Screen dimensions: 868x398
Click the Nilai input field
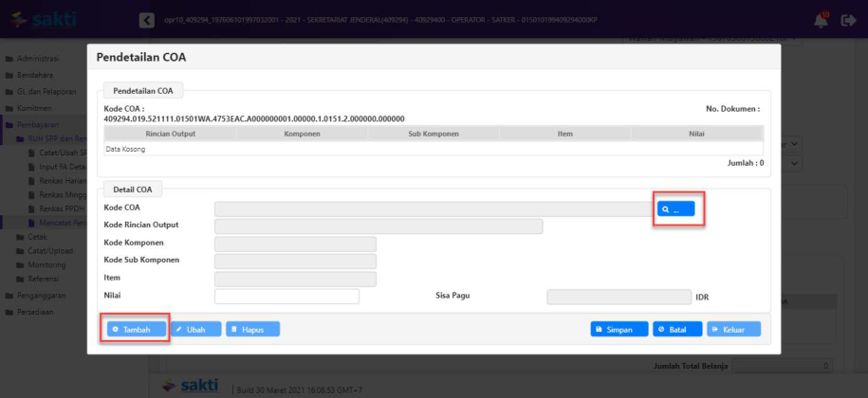(x=286, y=297)
